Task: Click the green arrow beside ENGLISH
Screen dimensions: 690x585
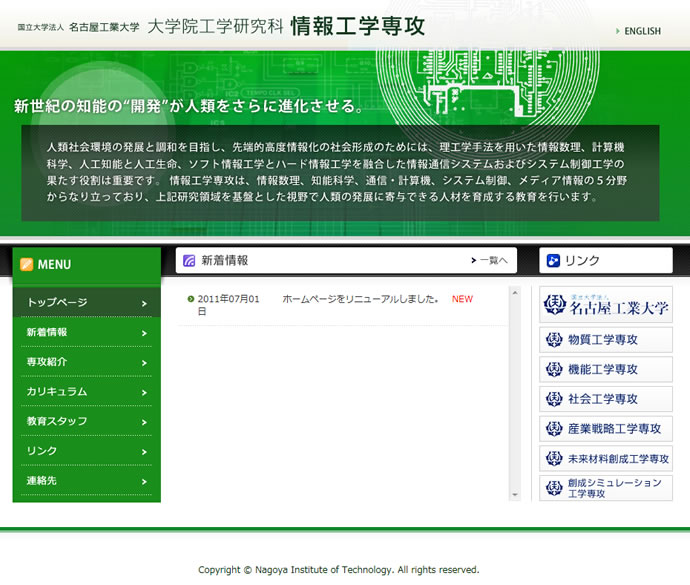Action: click(618, 31)
